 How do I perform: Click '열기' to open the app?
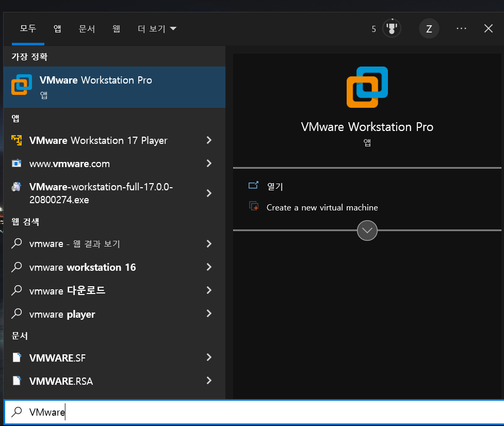pos(275,186)
